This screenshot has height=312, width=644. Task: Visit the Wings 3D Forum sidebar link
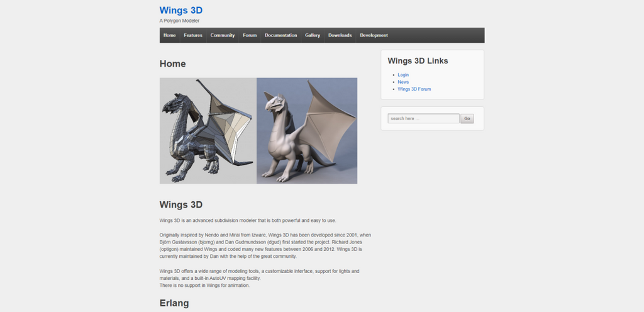414,89
